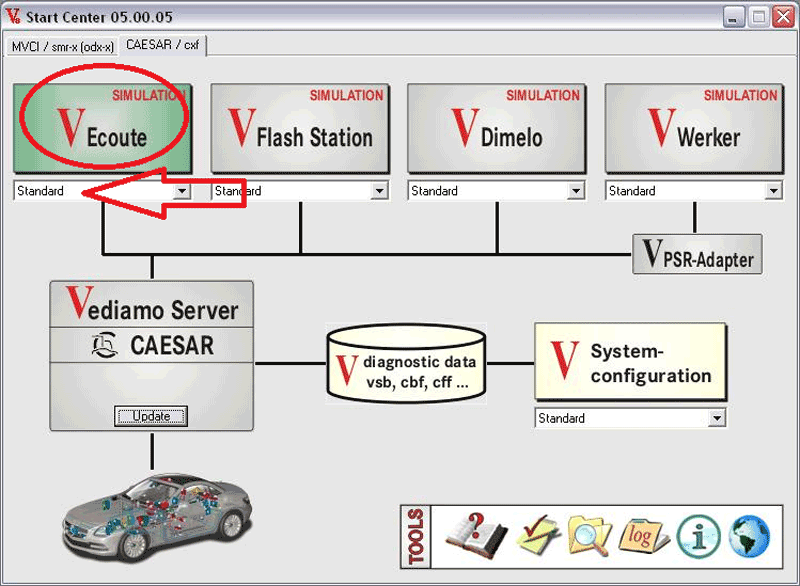The image size is (800, 586).
Task: Expand the Ecoute Standard dropdown arrow
Action: click(x=182, y=191)
